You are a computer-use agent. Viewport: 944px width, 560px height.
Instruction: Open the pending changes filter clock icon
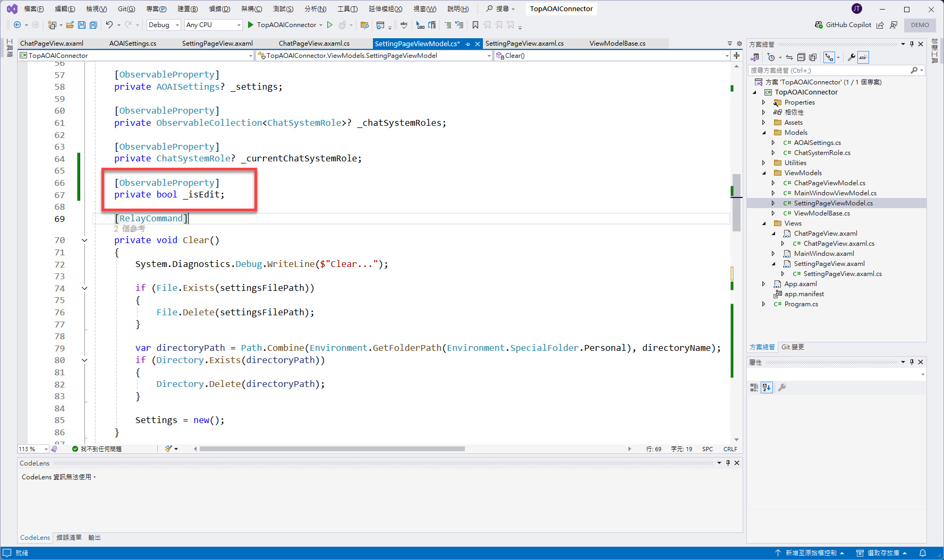click(771, 57)
